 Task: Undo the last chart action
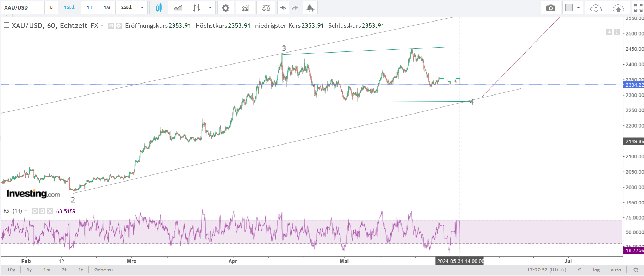point(283,7)
